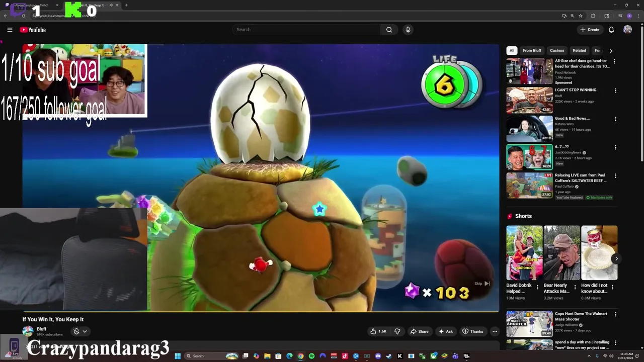Open the All-Star chef duos sponsored thumbnail
The height and width of the screenshot is (362, 644).
point(529,71)
